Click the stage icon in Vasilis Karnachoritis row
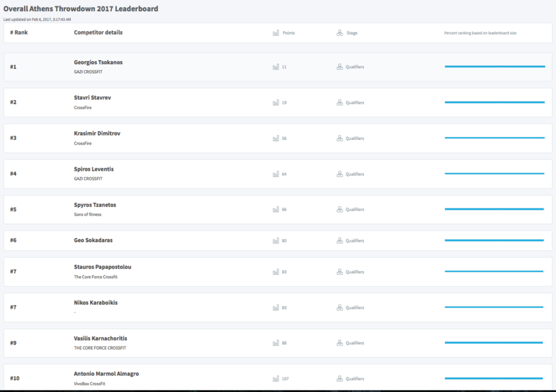This screenshot has height=392, width=556. click(339, 343)
